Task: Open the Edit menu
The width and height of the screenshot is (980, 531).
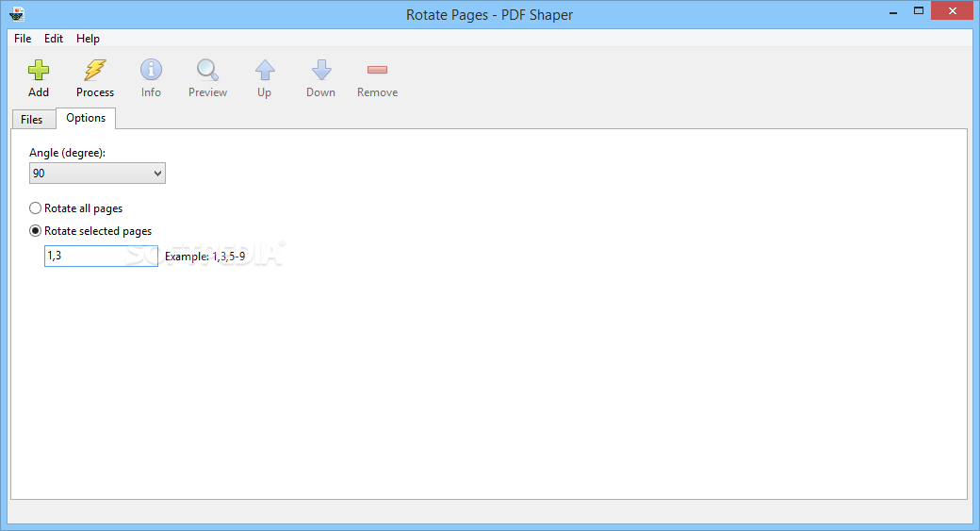Action: [x=53, y=38]
